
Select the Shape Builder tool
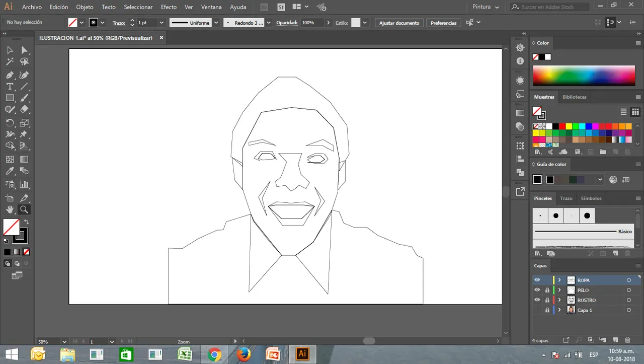point(10,146)
